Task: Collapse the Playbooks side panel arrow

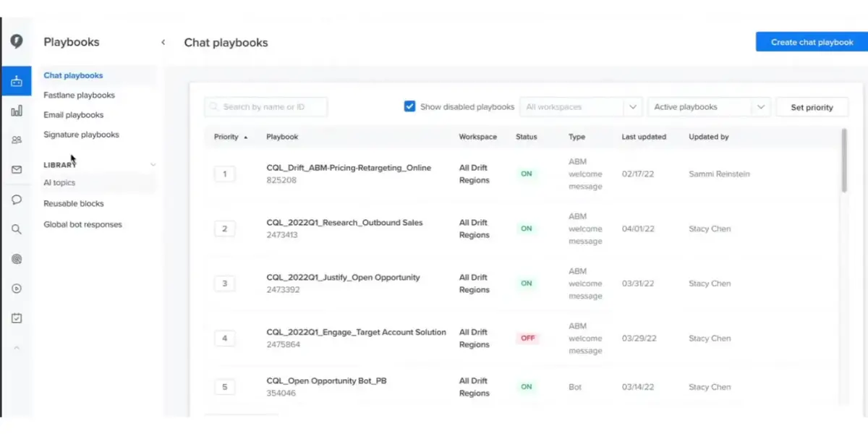Action: point(163,43)
